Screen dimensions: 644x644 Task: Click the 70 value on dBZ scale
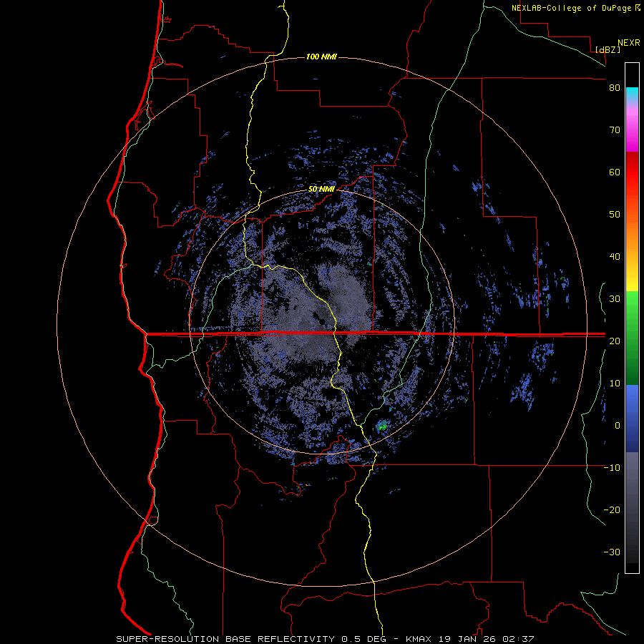[615, 130]
